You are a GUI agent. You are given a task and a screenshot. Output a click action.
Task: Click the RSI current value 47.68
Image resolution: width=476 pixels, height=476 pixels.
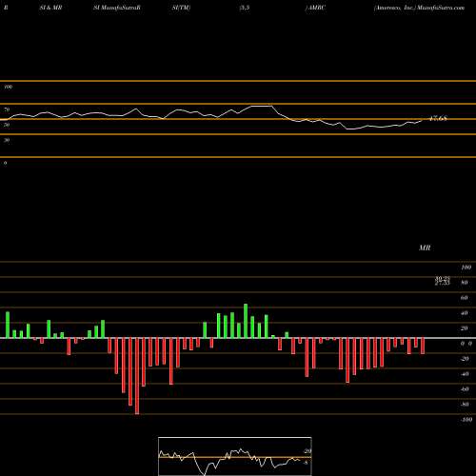coord(438,118)
